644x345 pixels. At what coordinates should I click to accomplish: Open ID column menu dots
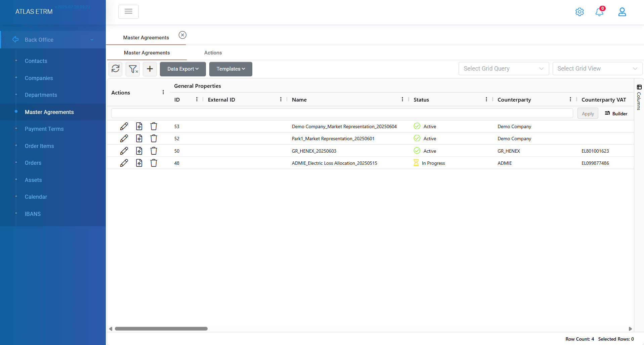pyautogui.click(x=197, y=100)
